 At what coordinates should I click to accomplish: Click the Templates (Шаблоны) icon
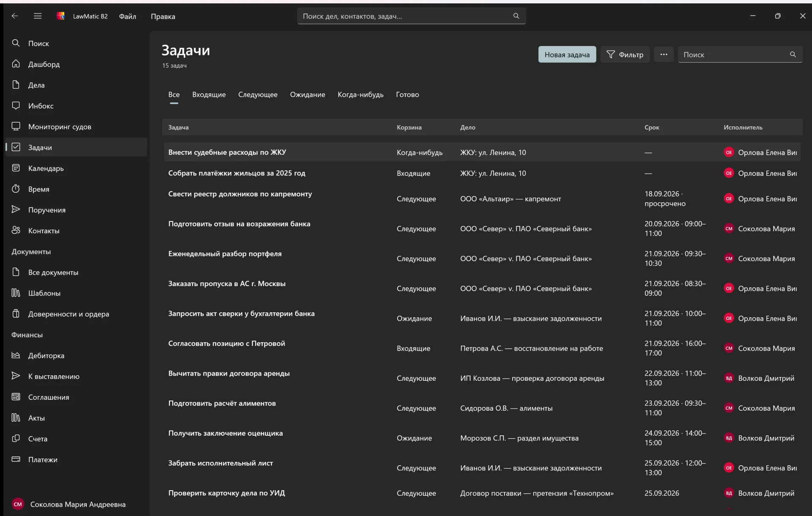click(x=16, y=292)
